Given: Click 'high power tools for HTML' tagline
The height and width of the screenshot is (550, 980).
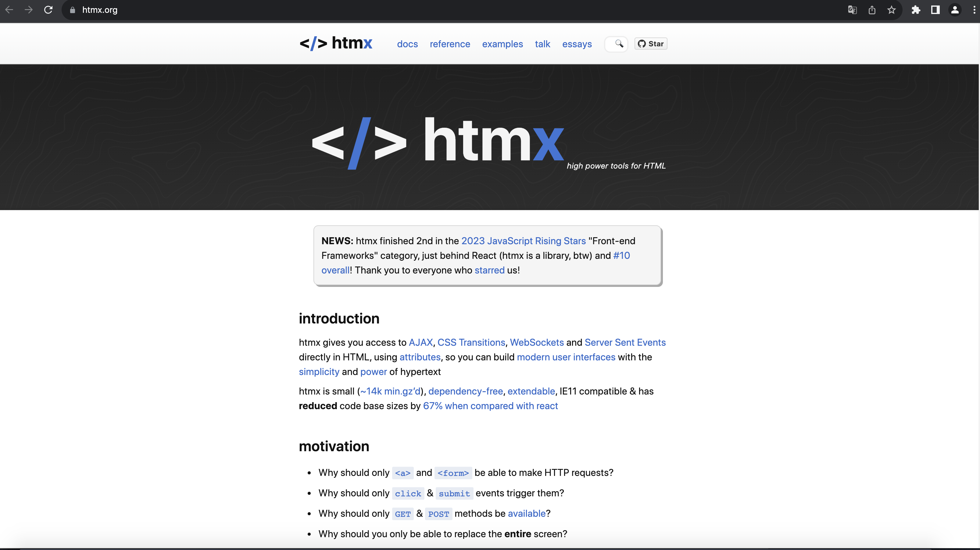Looking at the screenshot, I should pyautogui.click(x=616, y=166).
